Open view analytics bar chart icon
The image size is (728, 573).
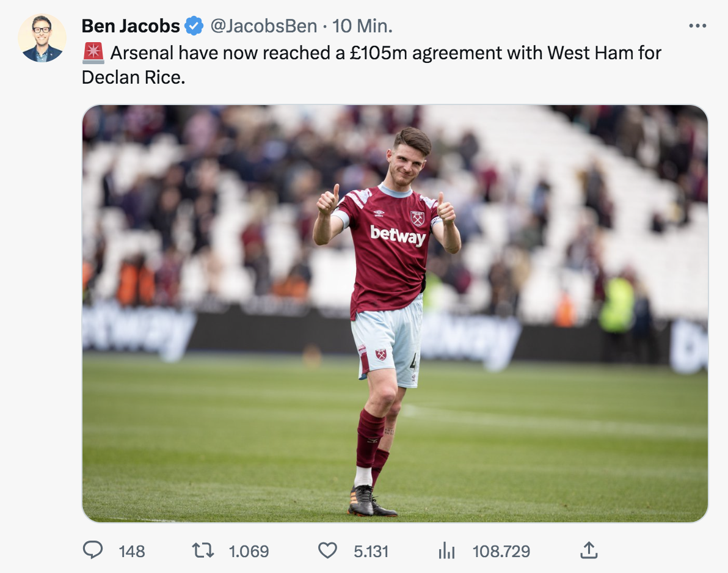click(x=447, y=552)
